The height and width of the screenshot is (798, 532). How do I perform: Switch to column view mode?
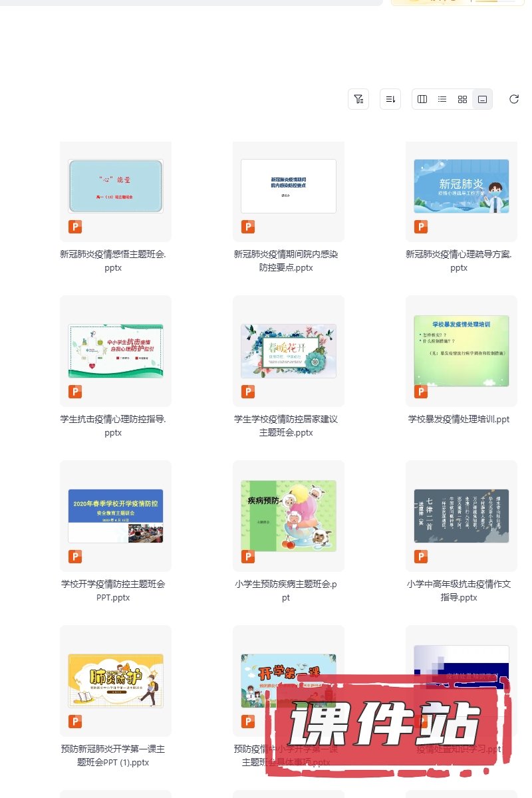pyautogui.click(x=422, y=99)
